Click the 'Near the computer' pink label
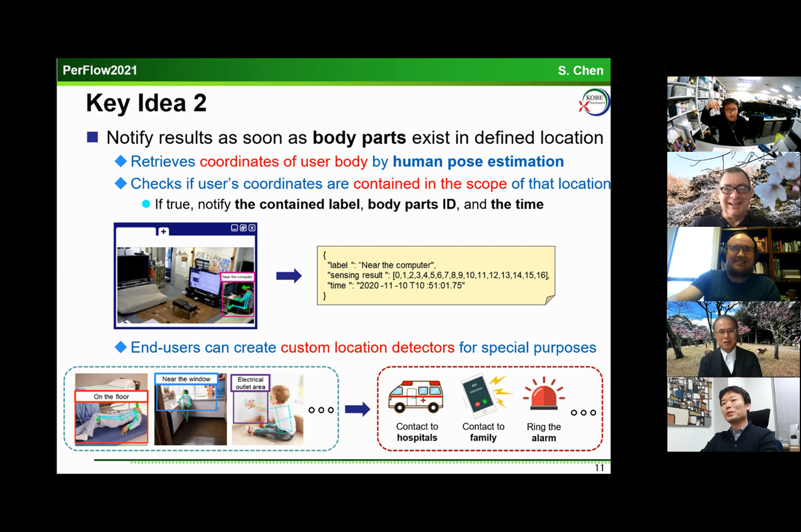The image size is (801, 532). click(238, 277)
